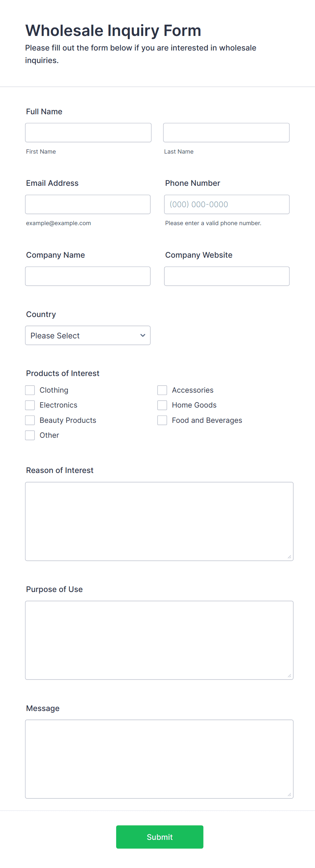Image resolution: width=315 pixels, height=868 pixels.
Task: Focus the Last Name field
Action: (x=226, y=132)
